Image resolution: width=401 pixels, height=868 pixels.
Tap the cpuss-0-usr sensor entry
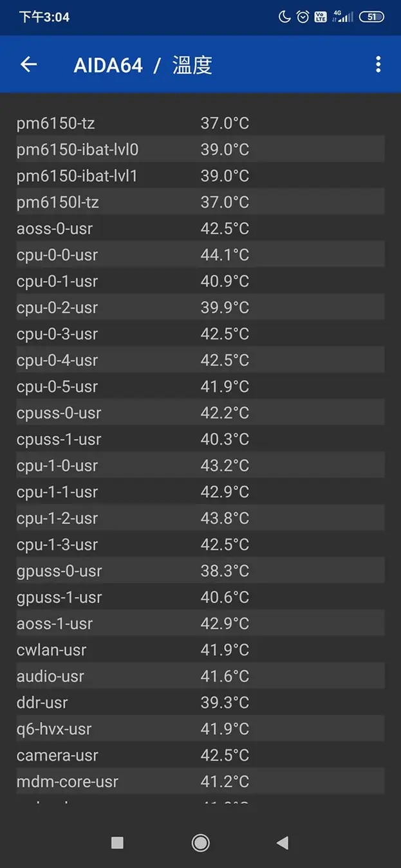point(200,413)
